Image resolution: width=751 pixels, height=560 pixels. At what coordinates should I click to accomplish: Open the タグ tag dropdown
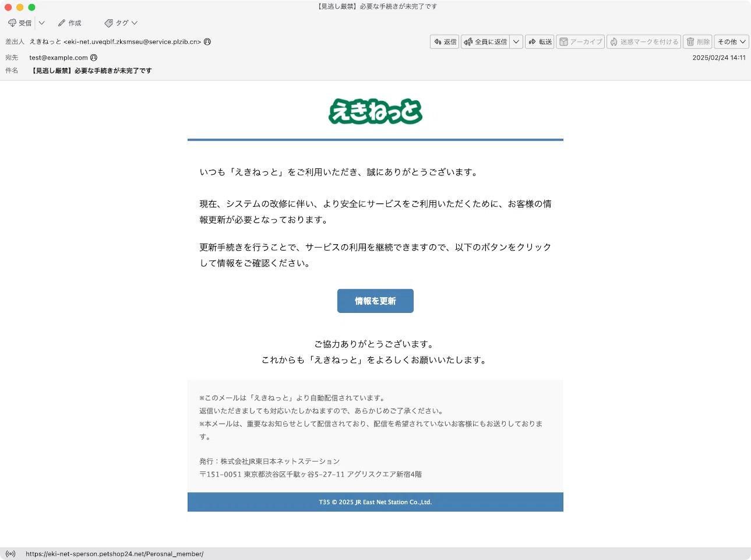pyautogui.click(x=121, y=23)
